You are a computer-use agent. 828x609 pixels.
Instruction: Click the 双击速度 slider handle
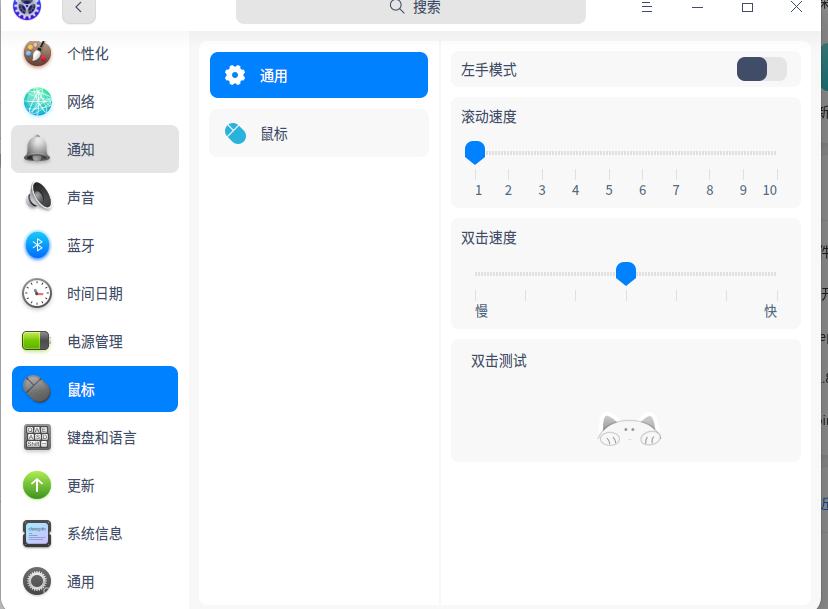click(x=626, y=273)
